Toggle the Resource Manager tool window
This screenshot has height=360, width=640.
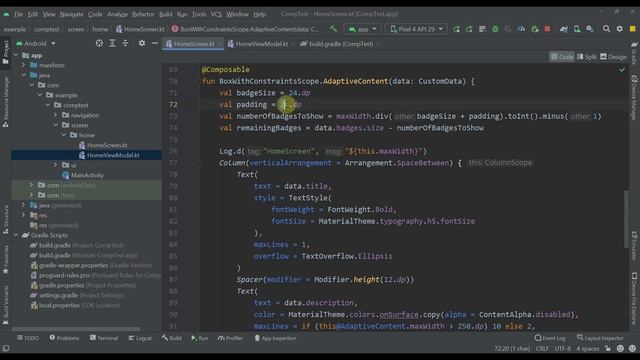click(5, 102)
